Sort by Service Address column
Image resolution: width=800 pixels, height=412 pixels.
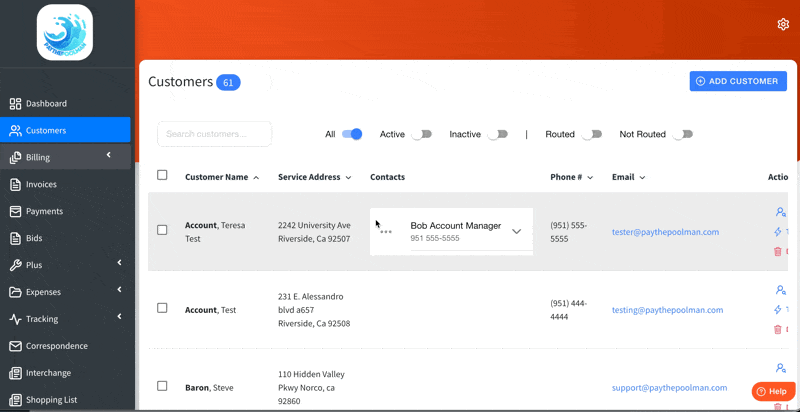pos(315,177)
